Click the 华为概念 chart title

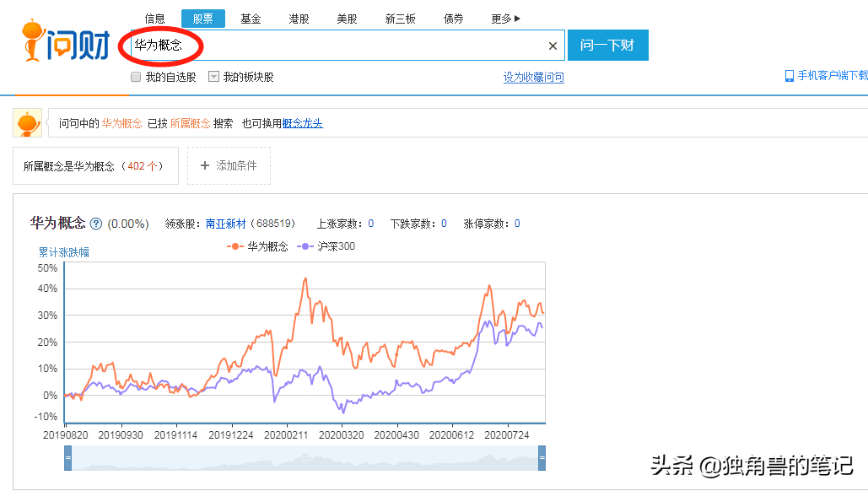pos(57,223)
